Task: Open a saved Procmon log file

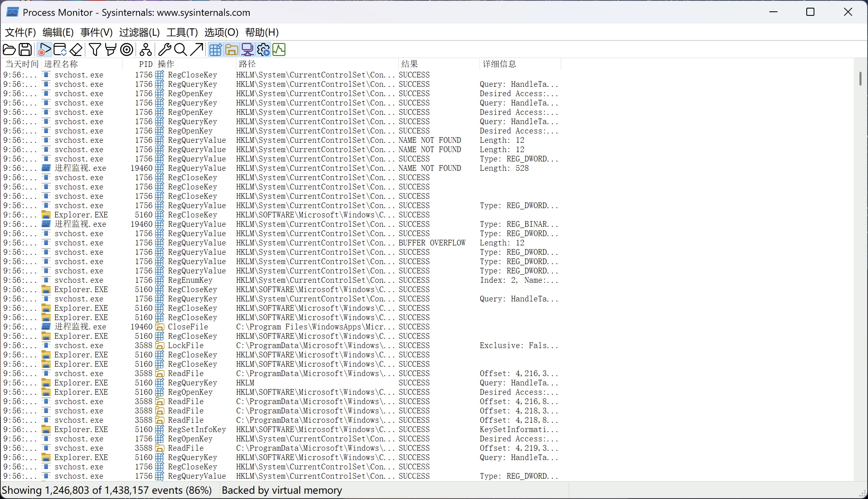Action: click(9, 49)
